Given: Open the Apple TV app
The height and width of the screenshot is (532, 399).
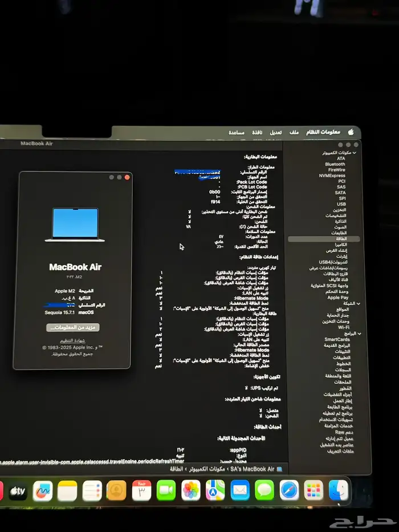Looking at the screenshot, I should (x=18, y=490).
